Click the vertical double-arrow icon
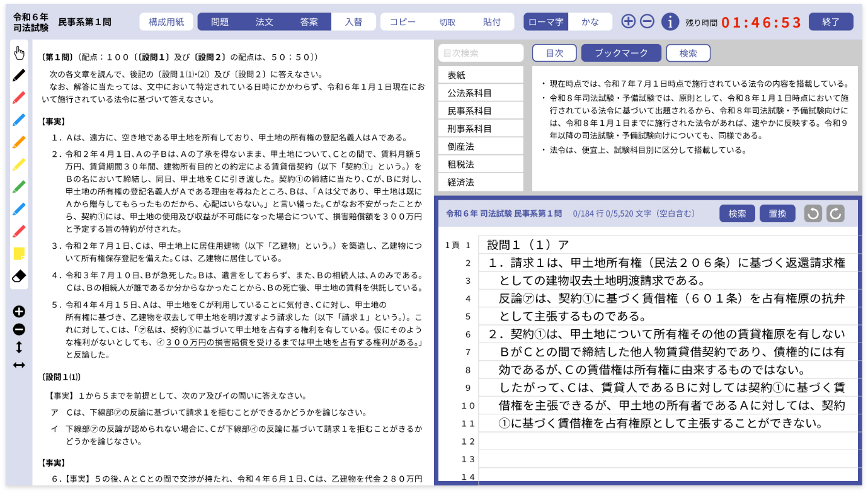Image resolution: width=868 pixels, height=493 pixels. 19,347
